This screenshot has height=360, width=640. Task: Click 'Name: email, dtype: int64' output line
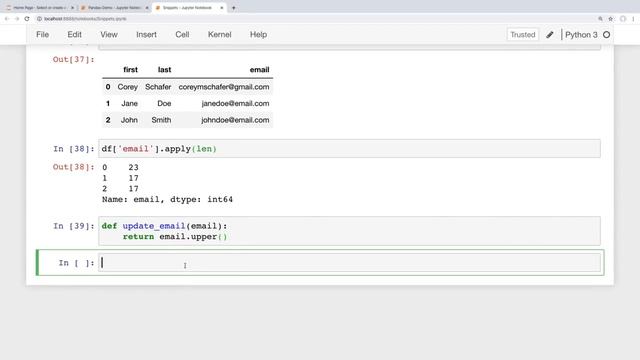(167, 200)
